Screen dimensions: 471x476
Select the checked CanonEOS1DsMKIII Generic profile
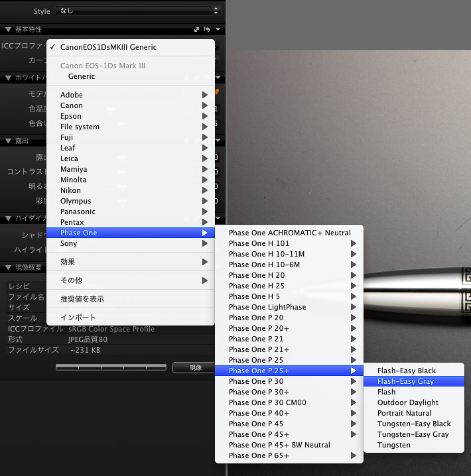tap(109, 47)
